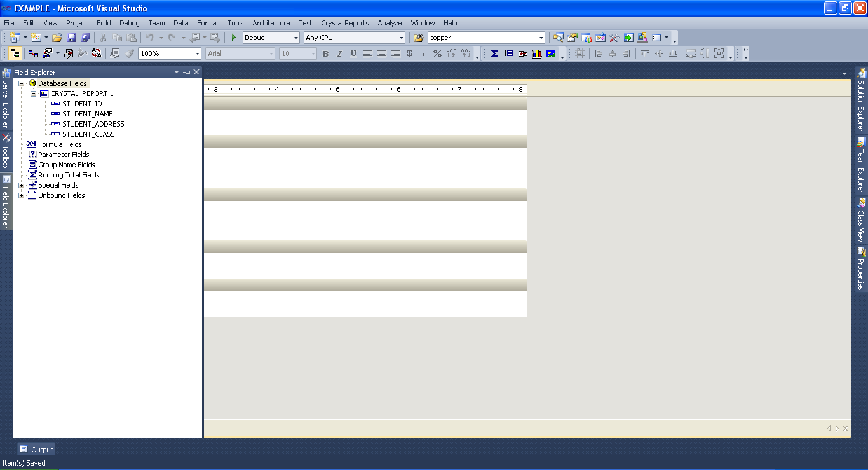The height and width of the screenshot is (470, 868).
Task: Toggle Bold text formatting
Action: 325,53
